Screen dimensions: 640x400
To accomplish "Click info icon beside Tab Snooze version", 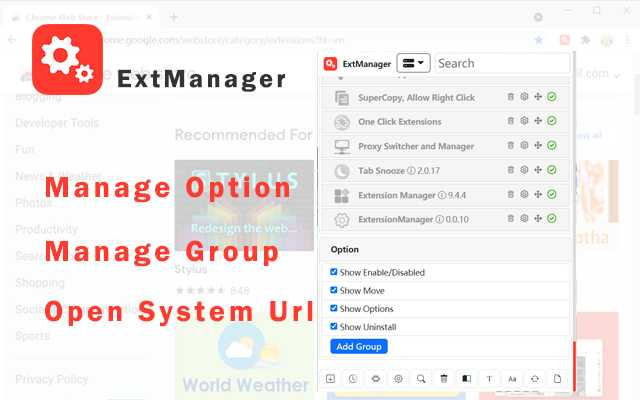I will coord(411,171).
